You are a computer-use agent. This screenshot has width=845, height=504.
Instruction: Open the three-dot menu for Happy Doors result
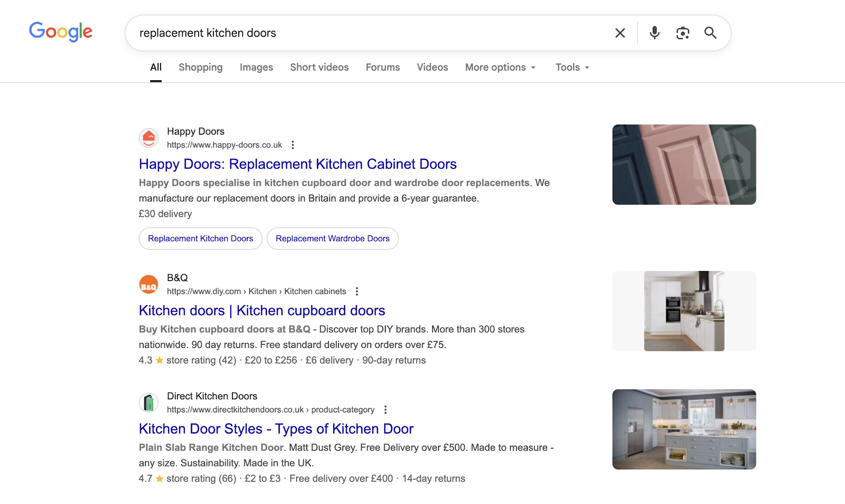pyautogui.click(x=293, y=145)
